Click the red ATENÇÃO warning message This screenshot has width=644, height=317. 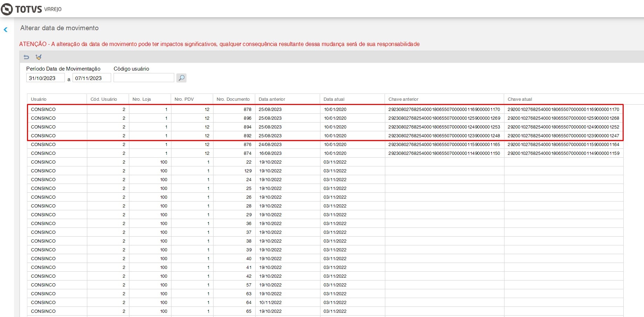[219, 44]
